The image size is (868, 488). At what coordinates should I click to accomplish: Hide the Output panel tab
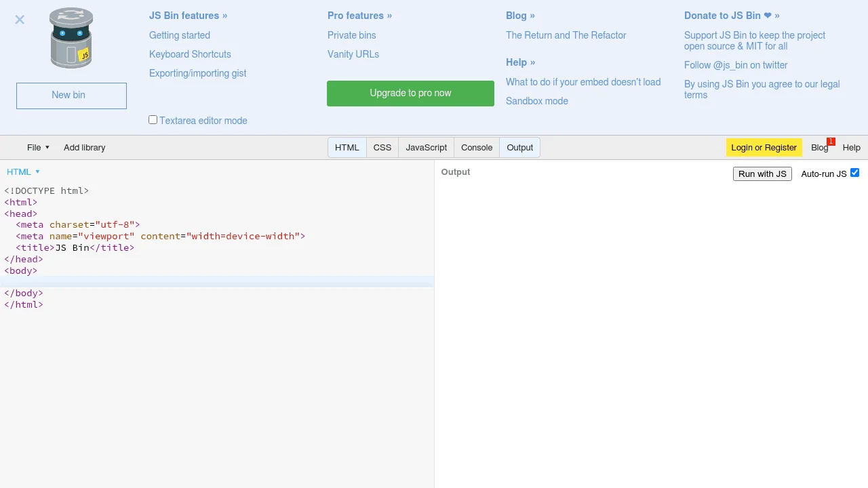pyautogui.click(x=519, y=148)
